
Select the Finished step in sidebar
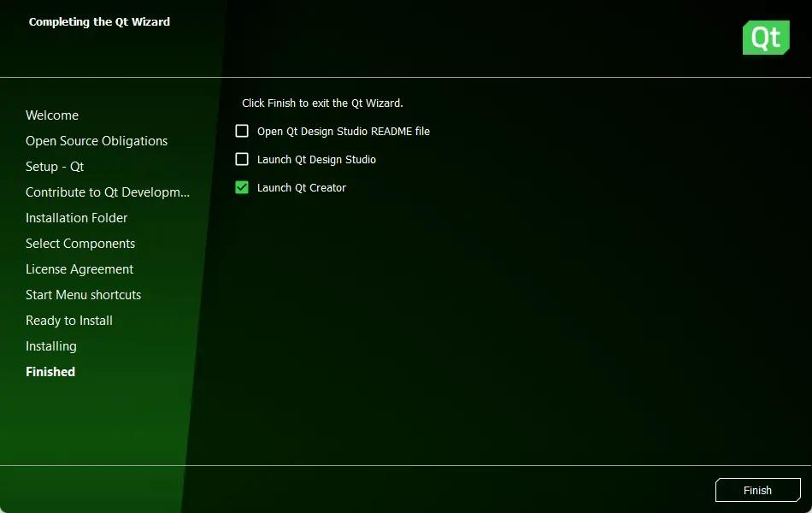pos(50,372)
